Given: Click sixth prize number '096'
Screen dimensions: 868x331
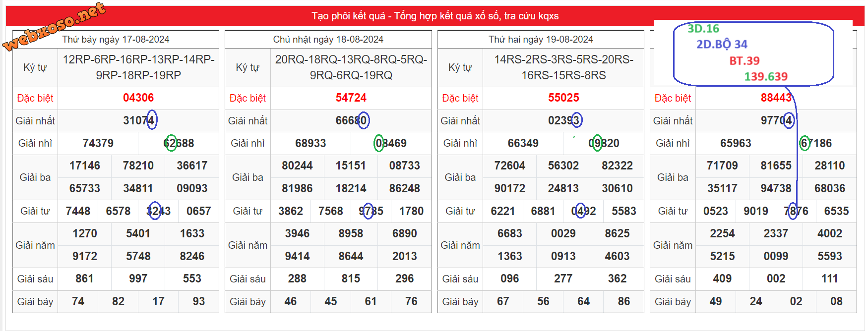Looking at the screenshot, I should [x=509, y=279].
